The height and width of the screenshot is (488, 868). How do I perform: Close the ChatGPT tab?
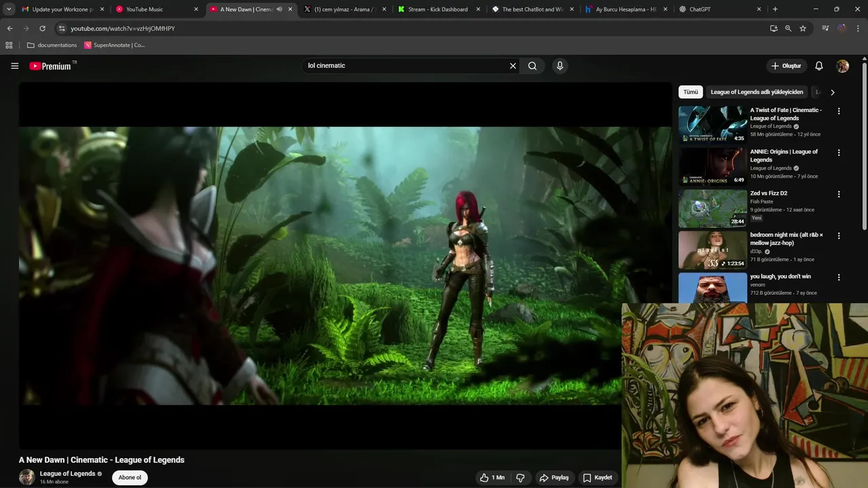click(759, 9)
